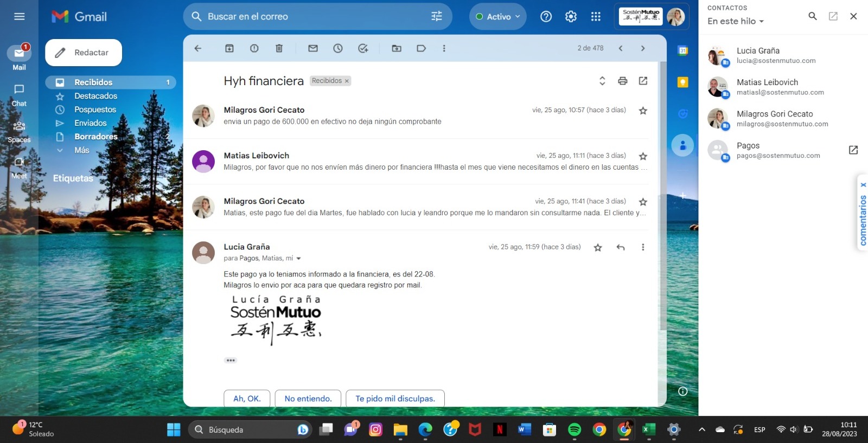Viewport: 868px width, 443px height.
Task: Report this email as spam
Action: point(254,48)
